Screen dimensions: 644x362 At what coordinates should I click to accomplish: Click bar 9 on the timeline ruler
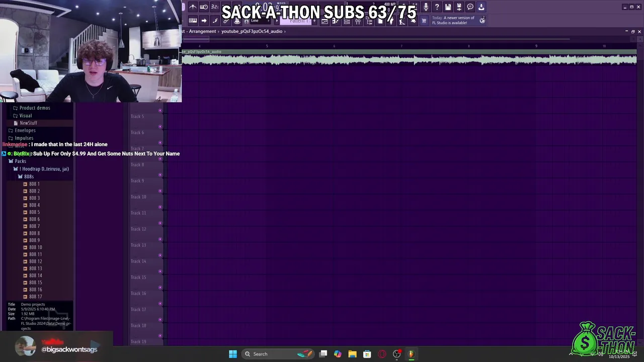tap(536, 46)
